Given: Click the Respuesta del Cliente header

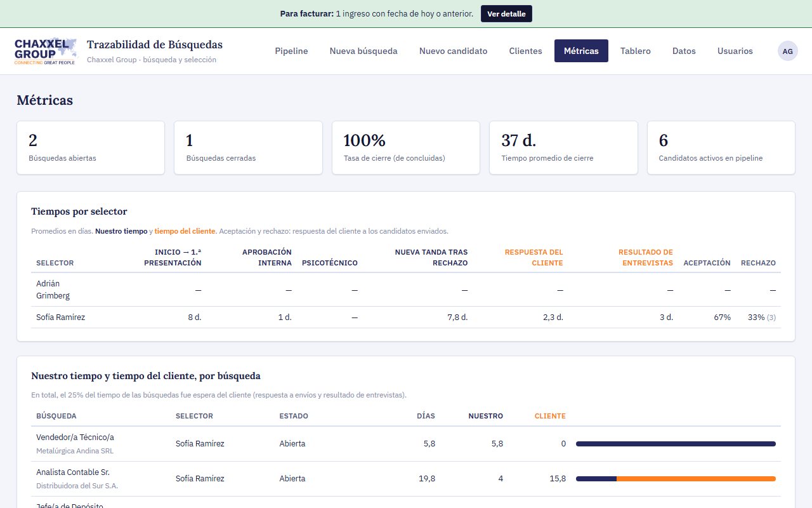Looking at the screenshot, I should click(x=534, y=257).
